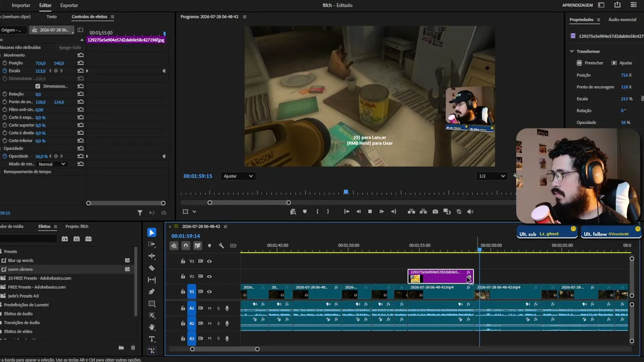Export frame with camera icon
Screen dimensions: 644x362
point(435,212)
